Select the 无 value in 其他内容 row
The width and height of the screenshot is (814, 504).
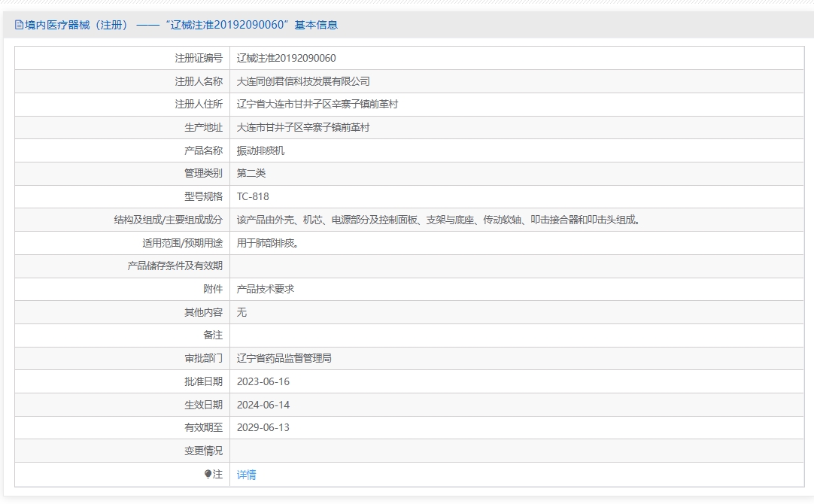click(241, 312)
